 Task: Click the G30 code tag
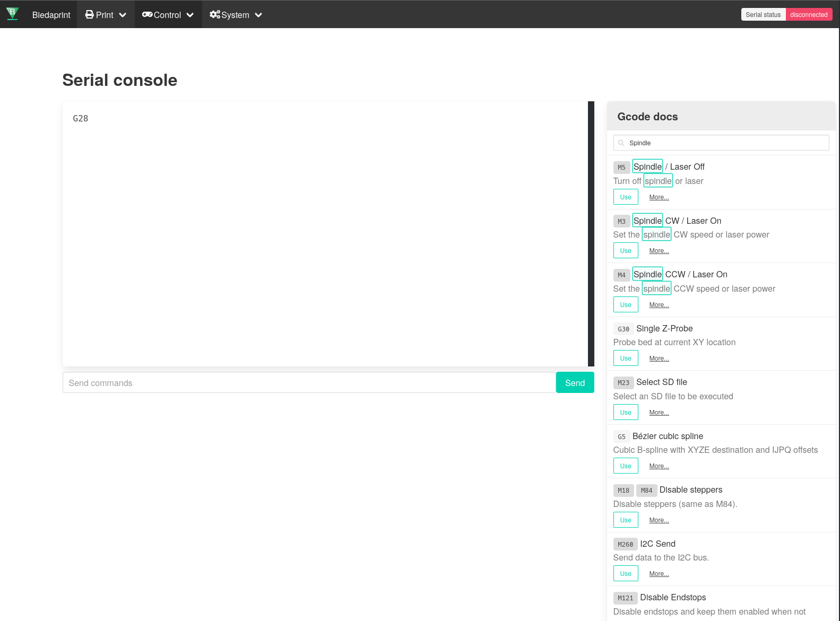(623, 329)
